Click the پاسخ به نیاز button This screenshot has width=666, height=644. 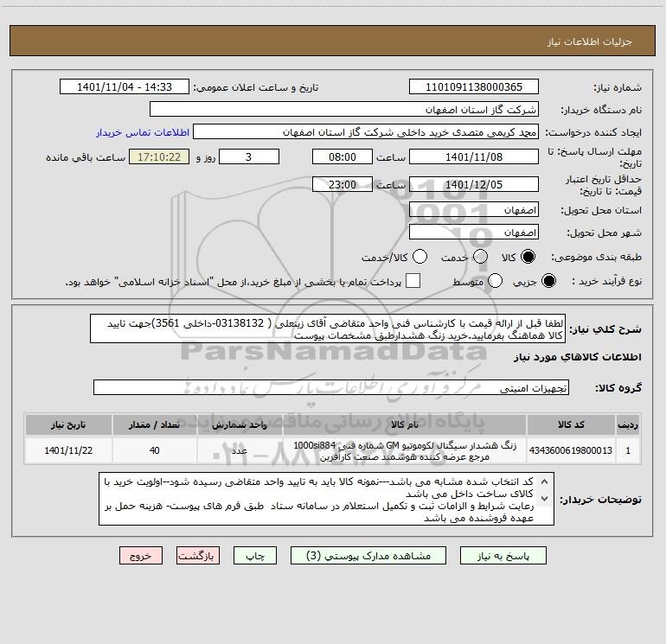coord(503,556)
